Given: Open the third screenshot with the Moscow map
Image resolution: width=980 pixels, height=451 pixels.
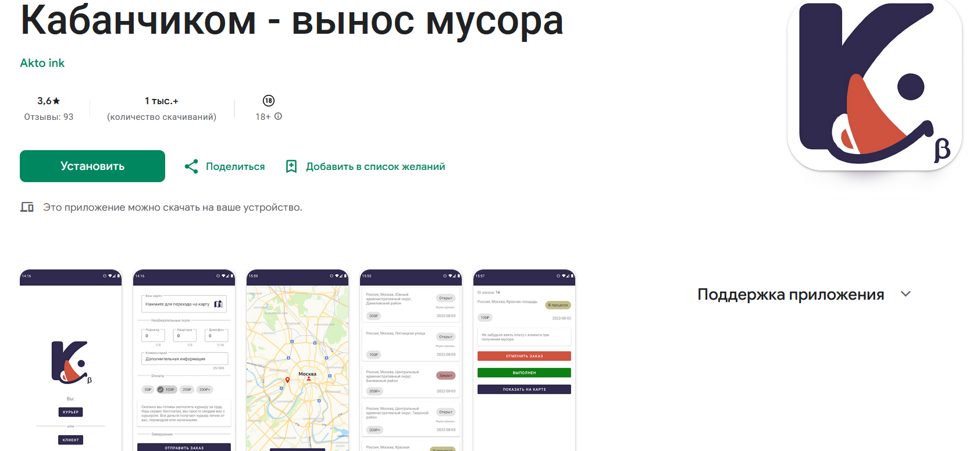Looking at the screenshot, I should (298, 360).
